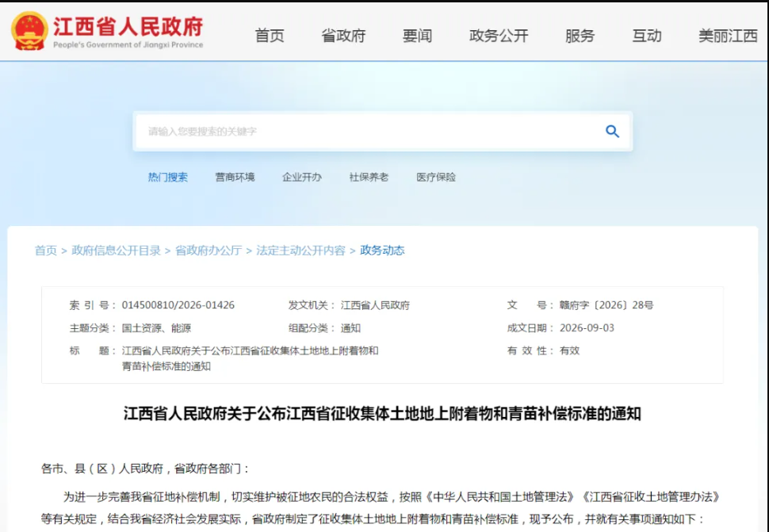Screen dimensions: 769x532
Task: Open the 省政府 navigation menu item
Action: tap(343, 36)
